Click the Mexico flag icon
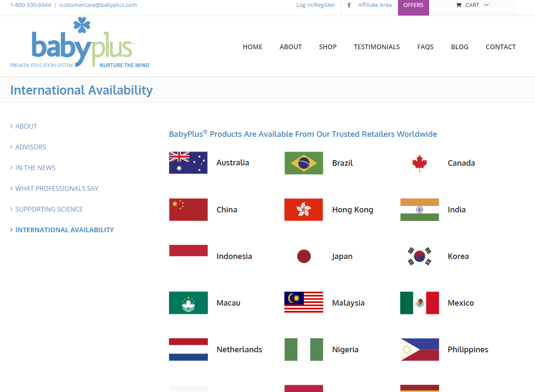The image size is (535, 392). pos(420,303)
